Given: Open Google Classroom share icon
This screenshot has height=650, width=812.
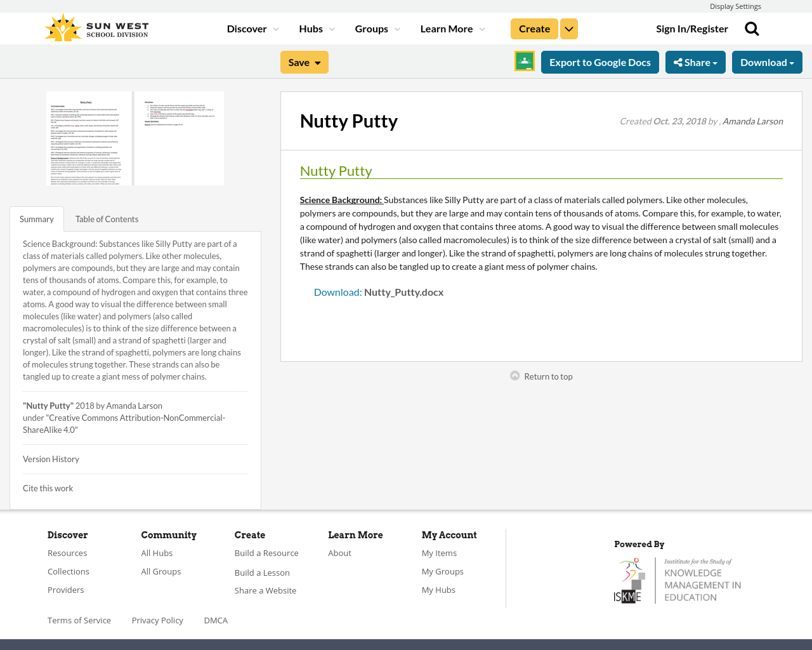Looking at the screenshot, I should coord(523,60).
